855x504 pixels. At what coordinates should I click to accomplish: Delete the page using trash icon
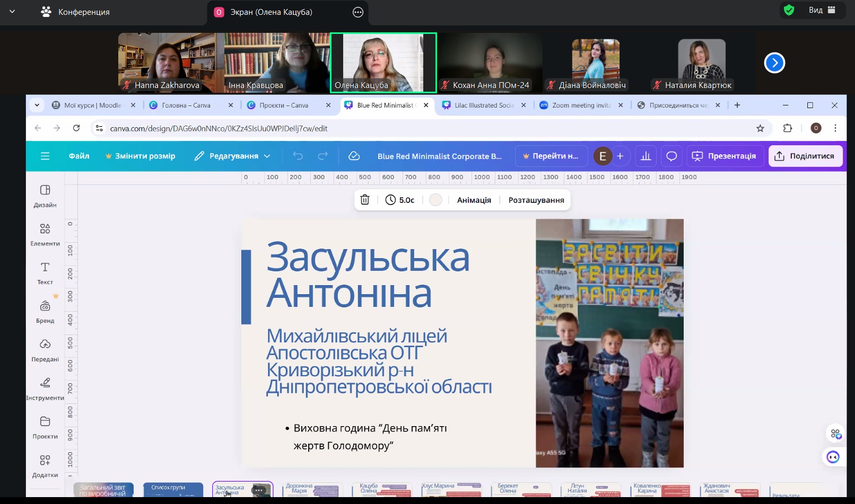[x=365, y=200]
